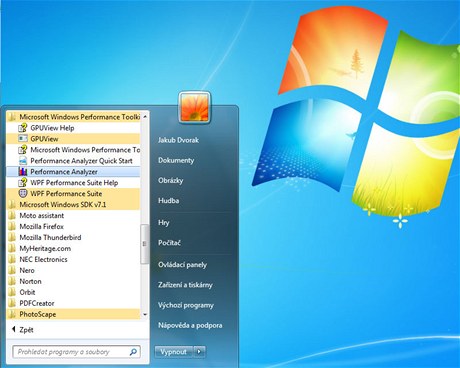Click the WPF Performance Suite icon
This screenshot has width=460, height=368.
pyautogui.click(x=22, y=194)
